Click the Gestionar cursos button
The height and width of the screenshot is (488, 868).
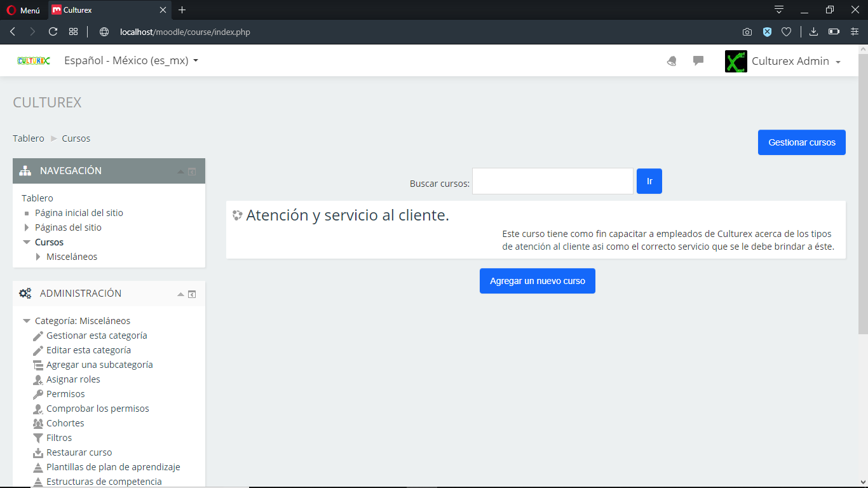pyautogui.click(x=801, y=142)
